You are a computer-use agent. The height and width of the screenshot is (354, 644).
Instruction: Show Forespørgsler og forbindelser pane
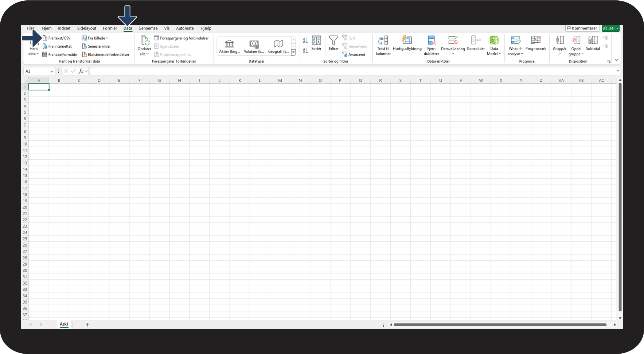coord(181,38)
